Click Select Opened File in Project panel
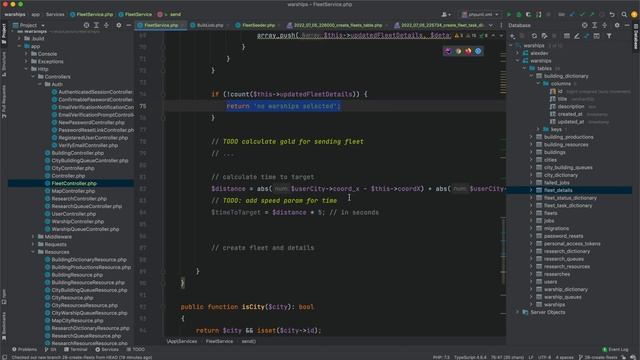 (x=86, y=25)
